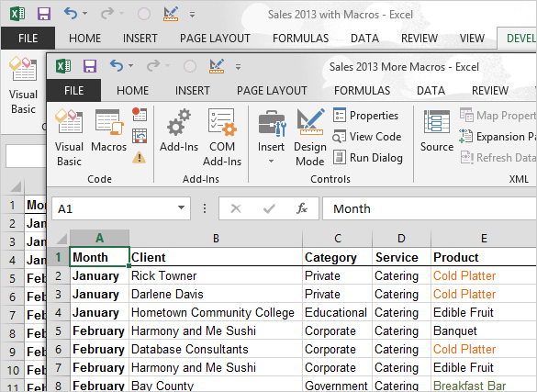Expand the Name Box dropdown arrow

182,207
